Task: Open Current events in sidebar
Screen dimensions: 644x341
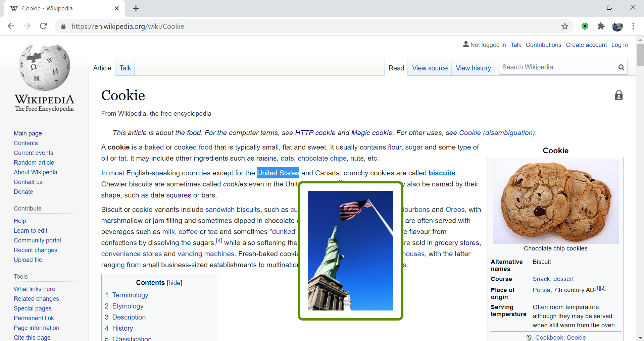Action: tap(34, 153)
